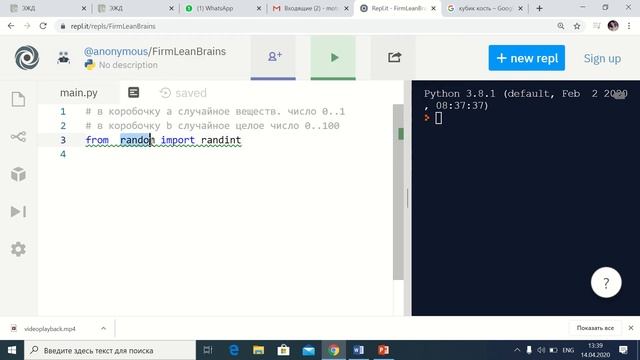Clear the console using the top-right icon

pos(620,96)
